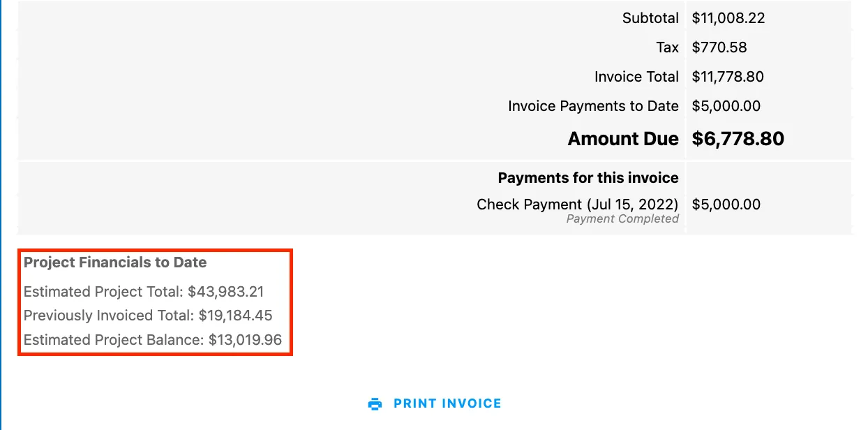Click the bold Amount Due label
Screen dimensions: 868x430
[x=623, y=139]
